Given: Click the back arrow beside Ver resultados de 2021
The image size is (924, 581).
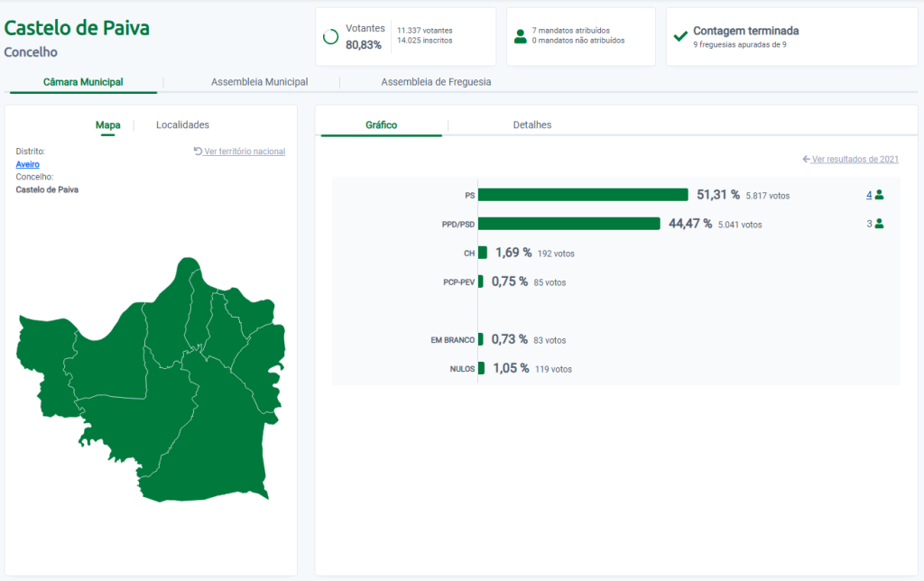Looking at the screenshot, I should pos(806,160).
